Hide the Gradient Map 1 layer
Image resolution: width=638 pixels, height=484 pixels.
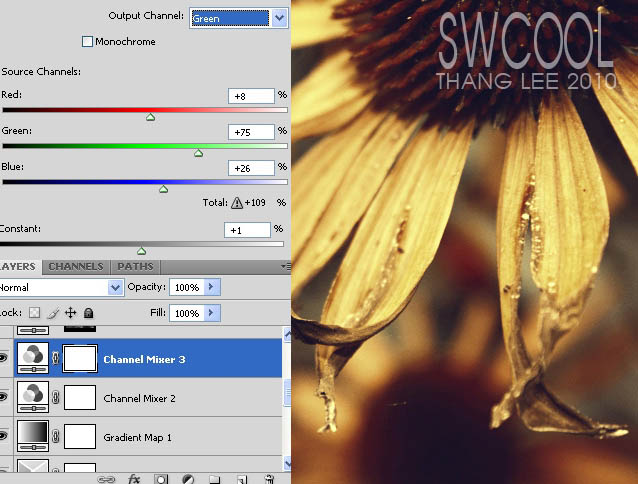[4, 436]
